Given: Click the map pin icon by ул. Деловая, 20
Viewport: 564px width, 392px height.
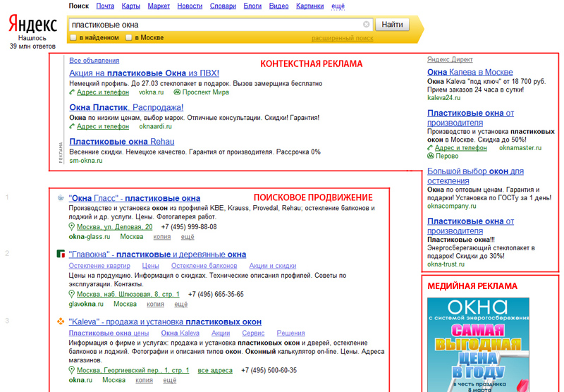Looking at the screenshot, I should tap(71, 226).
